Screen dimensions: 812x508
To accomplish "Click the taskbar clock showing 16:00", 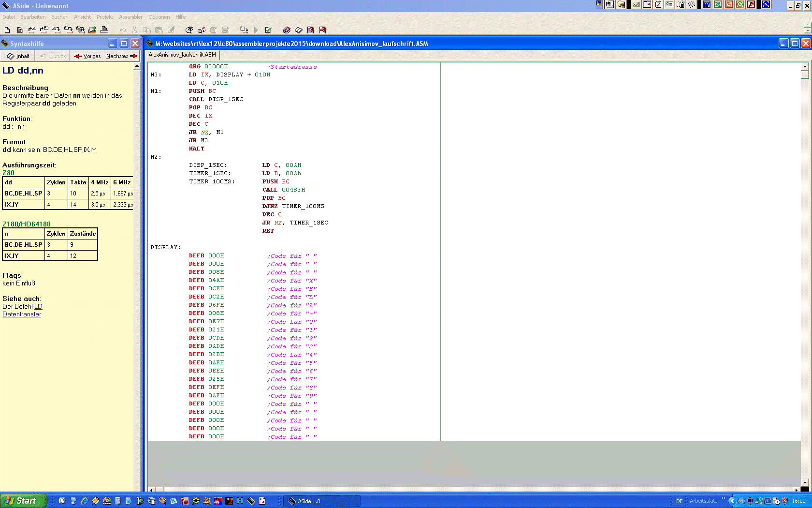I will 798,501.
